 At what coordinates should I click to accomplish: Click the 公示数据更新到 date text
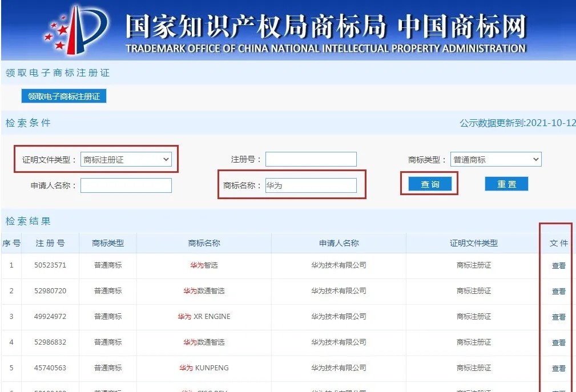517,122
